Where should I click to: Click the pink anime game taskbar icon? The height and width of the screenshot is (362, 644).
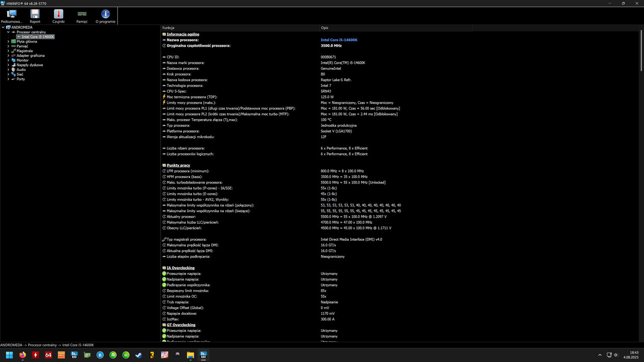(165, 355)
